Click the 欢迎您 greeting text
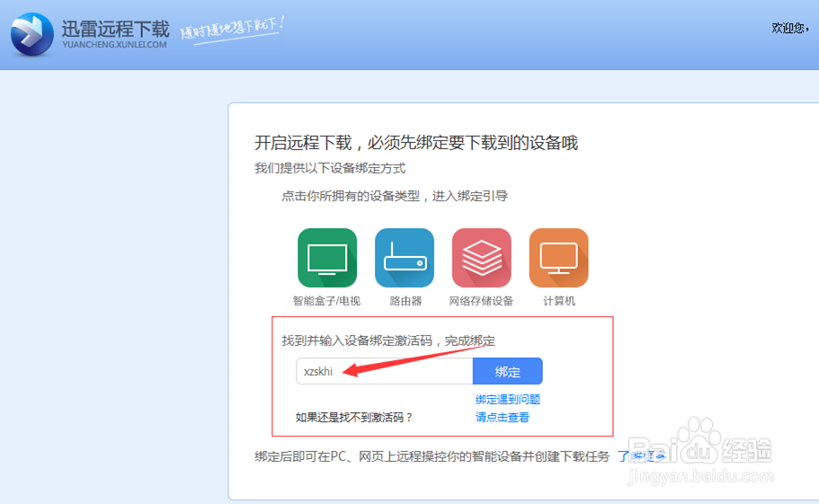The width and height of the screenshot is (819, 504). tap(789, 28)
